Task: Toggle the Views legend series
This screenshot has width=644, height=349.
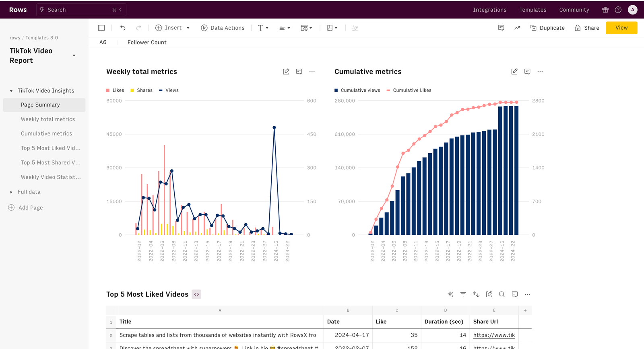Action: (169, 90)
